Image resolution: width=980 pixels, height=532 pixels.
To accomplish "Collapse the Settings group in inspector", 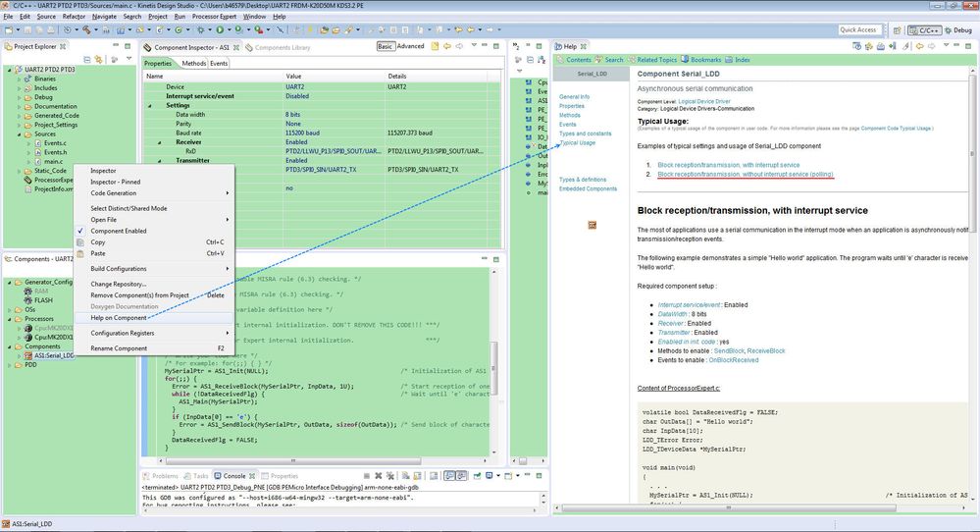I will click(x=150, y=106).
